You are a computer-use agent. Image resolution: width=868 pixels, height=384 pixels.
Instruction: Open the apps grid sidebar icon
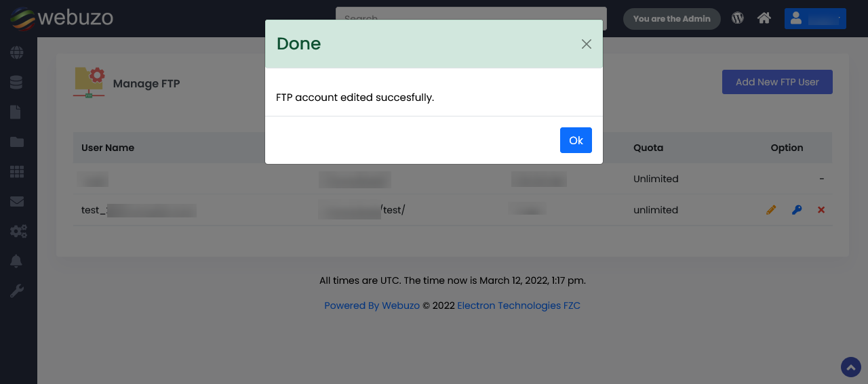(17, 172)
